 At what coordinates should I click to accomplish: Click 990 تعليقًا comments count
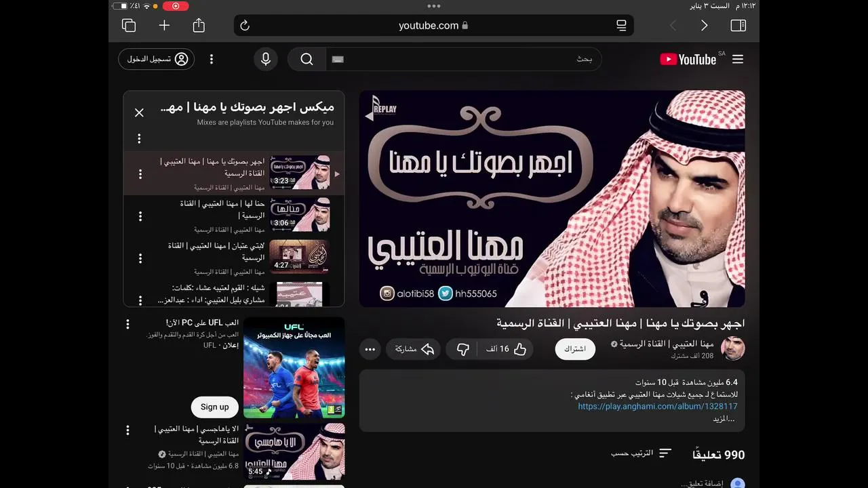(x=718, y=455)
